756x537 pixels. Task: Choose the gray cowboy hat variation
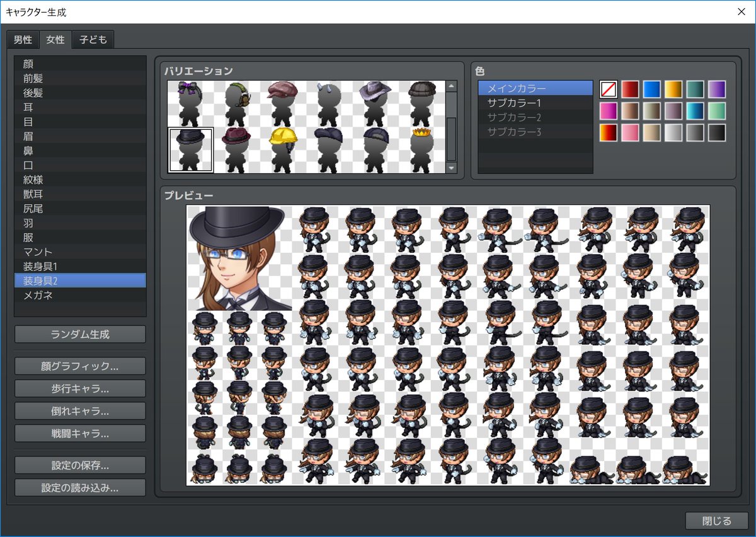(x=375, y=103)
